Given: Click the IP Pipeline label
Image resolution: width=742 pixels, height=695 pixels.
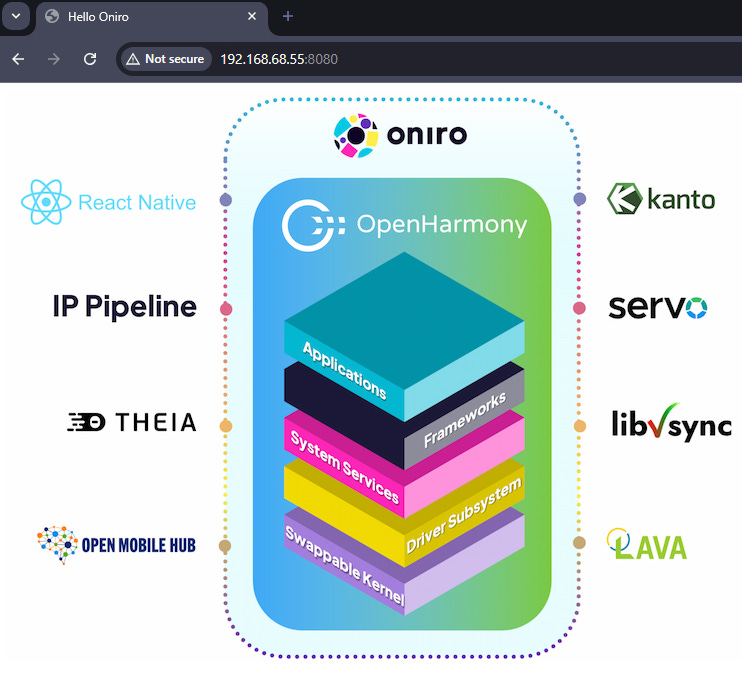Looking at the screenshot, I should [124, 307].
